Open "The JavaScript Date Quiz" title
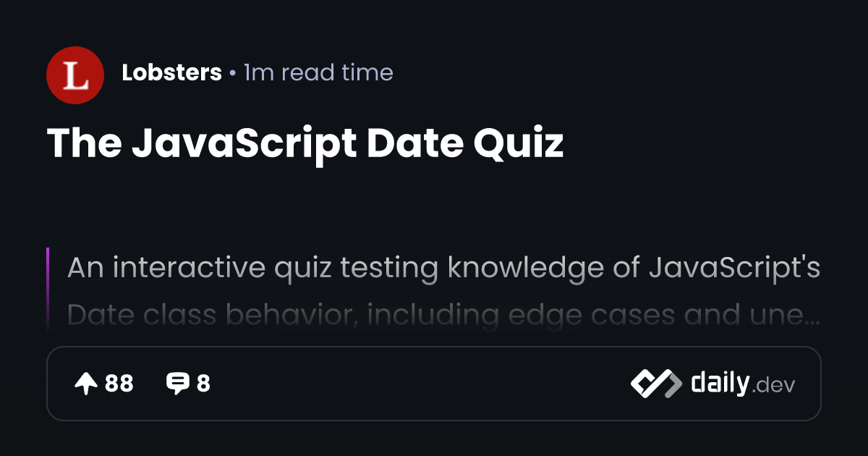 point(305,144)
